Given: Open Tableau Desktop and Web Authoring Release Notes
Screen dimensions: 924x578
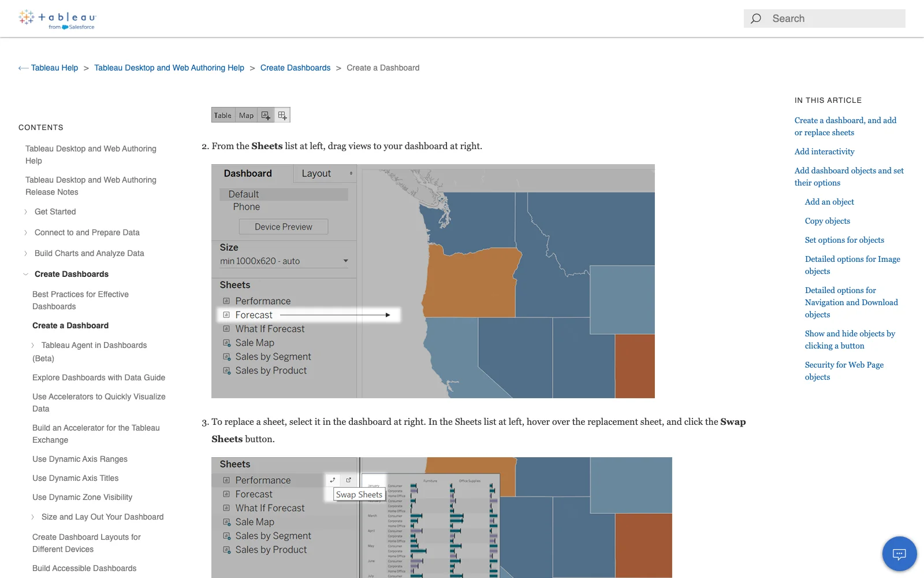Looking at the screenshot, I should (91, 186).
